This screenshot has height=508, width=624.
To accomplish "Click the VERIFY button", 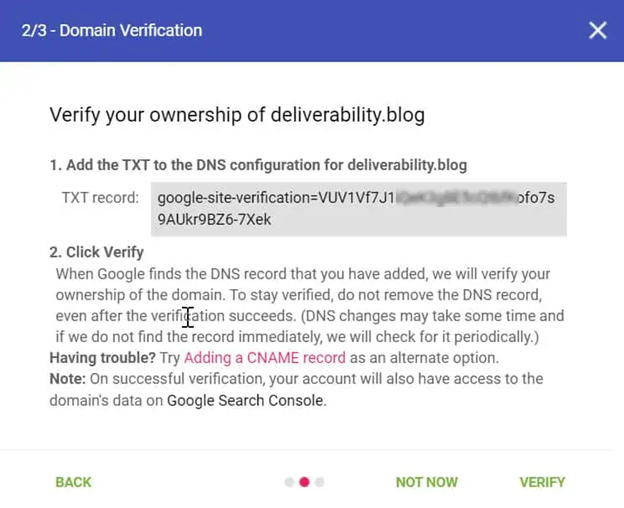I will [x=542, y=482].
